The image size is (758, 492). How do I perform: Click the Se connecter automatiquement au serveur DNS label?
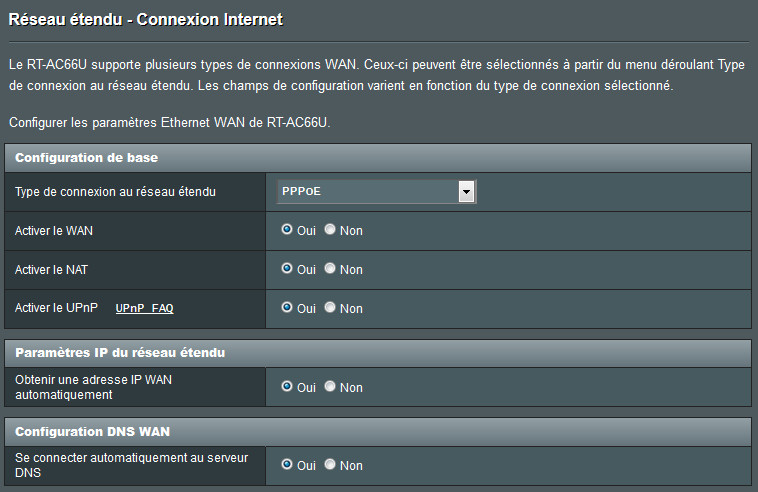(131, 464)
